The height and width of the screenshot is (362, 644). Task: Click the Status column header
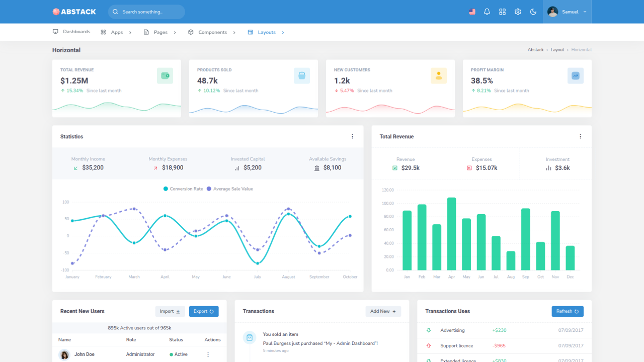click(176, 340)
